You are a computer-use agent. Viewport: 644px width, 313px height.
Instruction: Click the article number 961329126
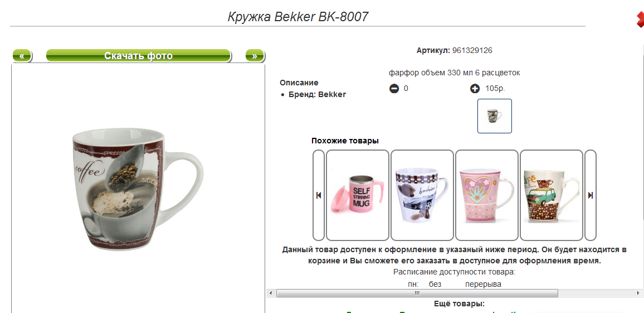tap(472, 51)
